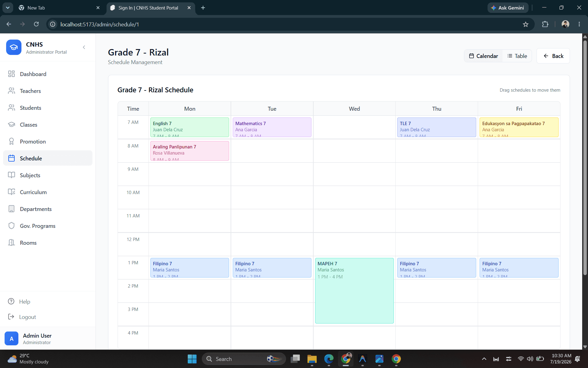
Task: Select the Monday English 7 schedule block
Action: click(190, 127)
